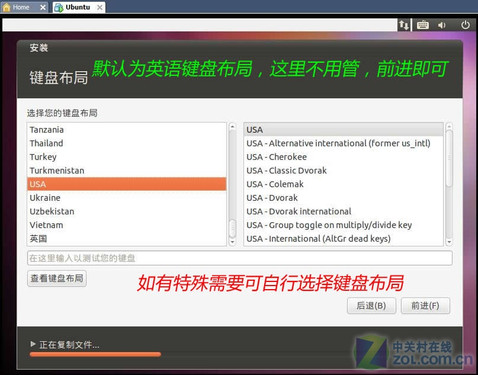This screenshot has width=478, height=375.
Task: Choose plain USA layout variant
Action: coord(344,130)
